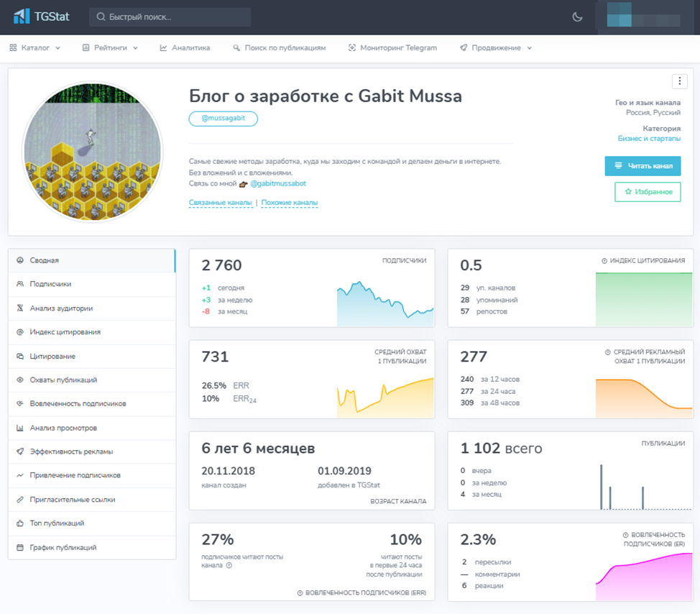Viewport: 700px width, 614px height.
Task: Click the 6 лет 6 месяцев channel age
Action: [258, 448]
